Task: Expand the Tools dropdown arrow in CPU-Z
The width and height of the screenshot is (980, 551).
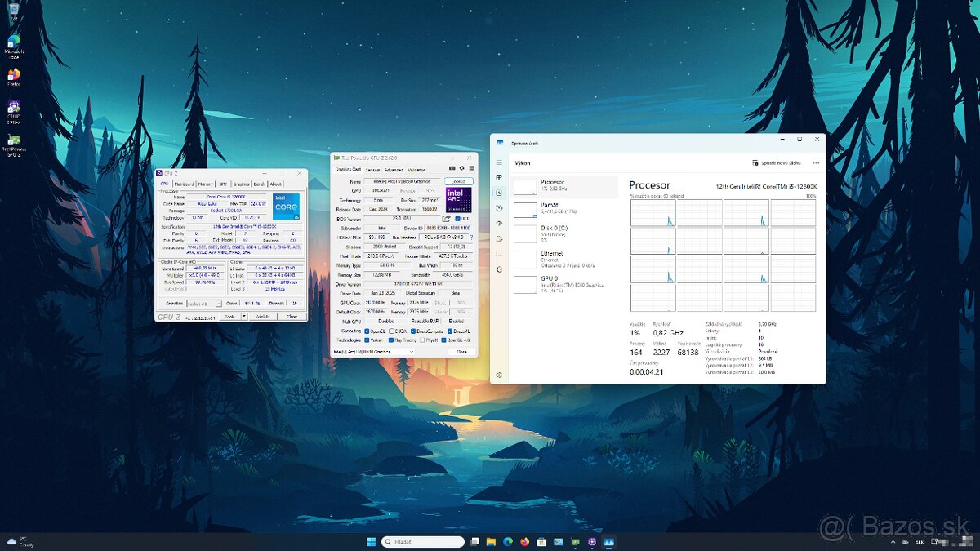Action: pos(243,317)
